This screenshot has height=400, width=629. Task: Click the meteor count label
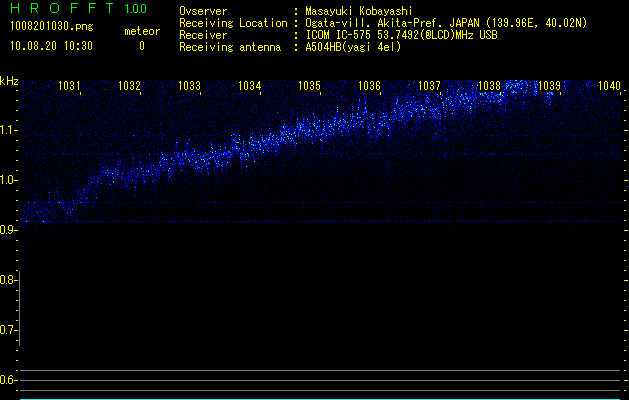coord(142,31)
